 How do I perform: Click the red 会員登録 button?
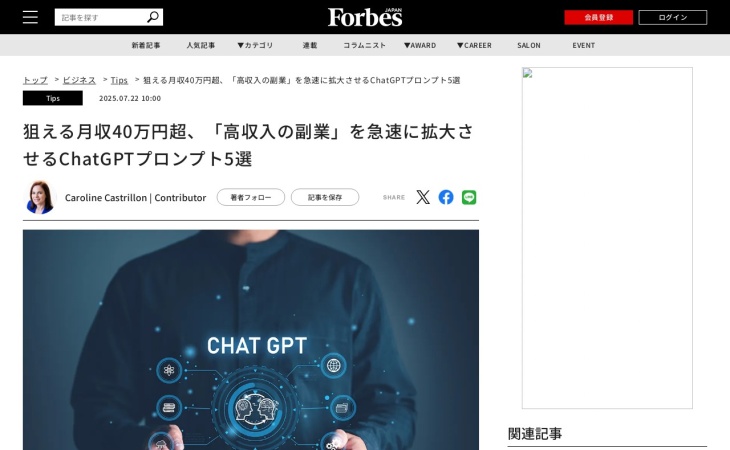point(599,17)
